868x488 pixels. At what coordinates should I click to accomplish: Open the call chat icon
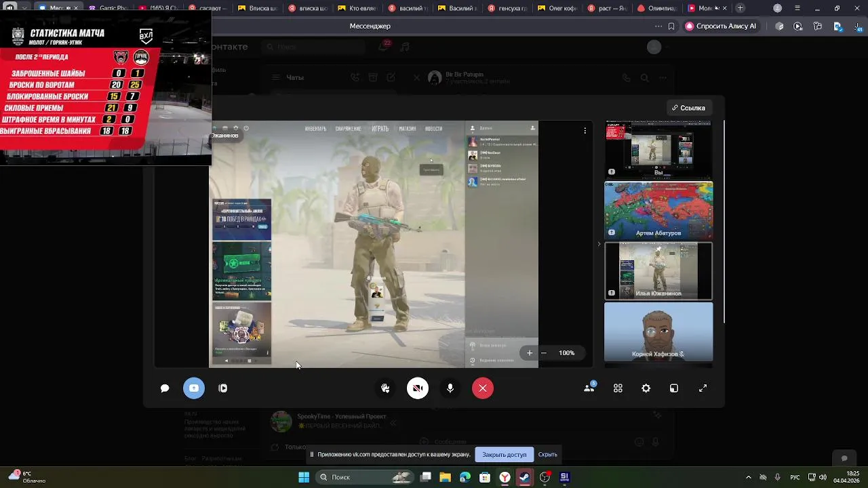165,388
